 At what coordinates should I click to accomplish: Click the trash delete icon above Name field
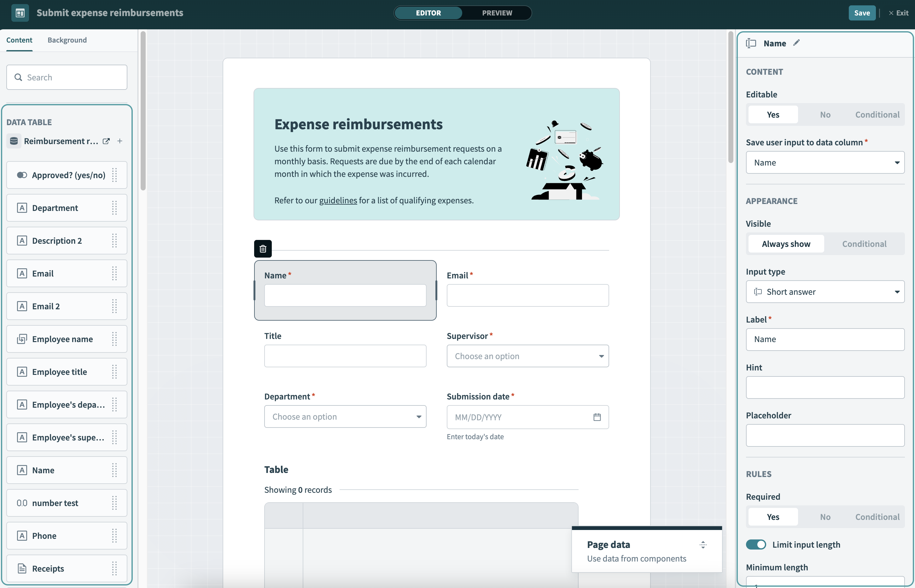(263, 249)
